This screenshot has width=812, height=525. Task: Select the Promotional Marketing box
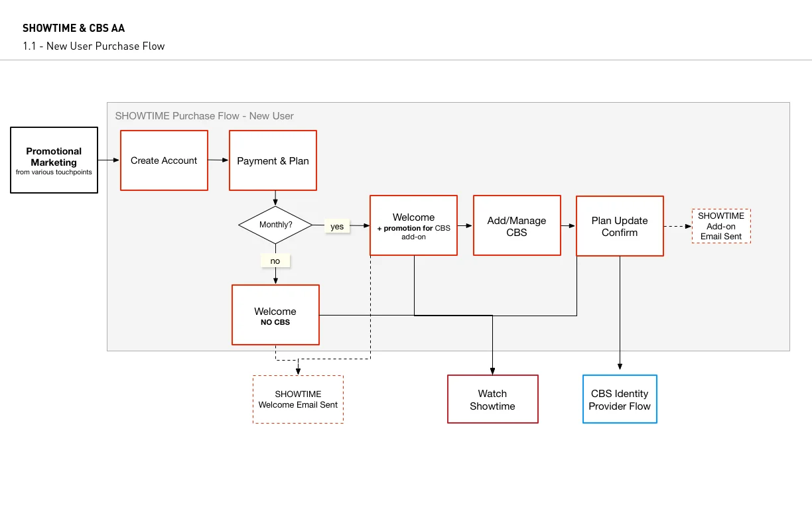tap(54, 160)
